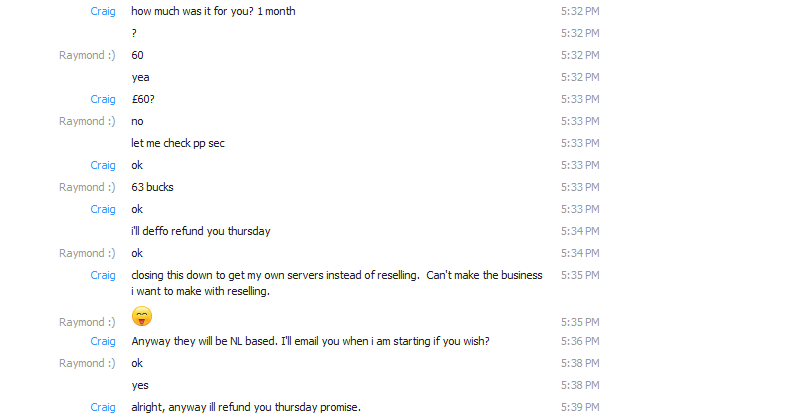Click Raymond :) name beside the emoticon
Screen dimensions: 802x420
[87, 322]
